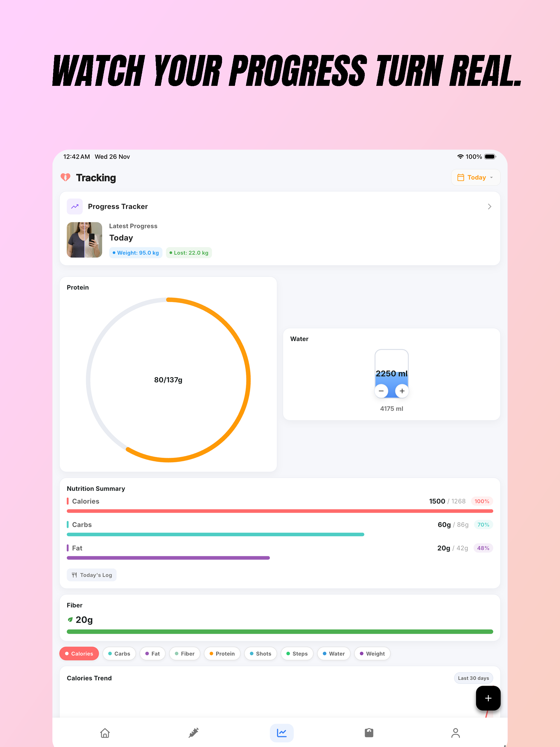The height and width of the screenshot is (747, 560).
Task: Open the syringe shots tab
Action: 194,733
